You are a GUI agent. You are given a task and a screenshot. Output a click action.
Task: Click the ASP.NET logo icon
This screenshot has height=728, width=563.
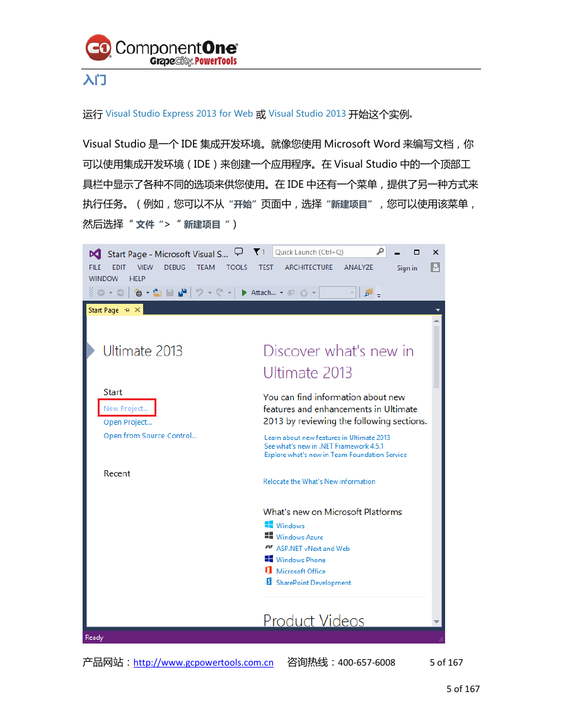click(x=269, y=547)
